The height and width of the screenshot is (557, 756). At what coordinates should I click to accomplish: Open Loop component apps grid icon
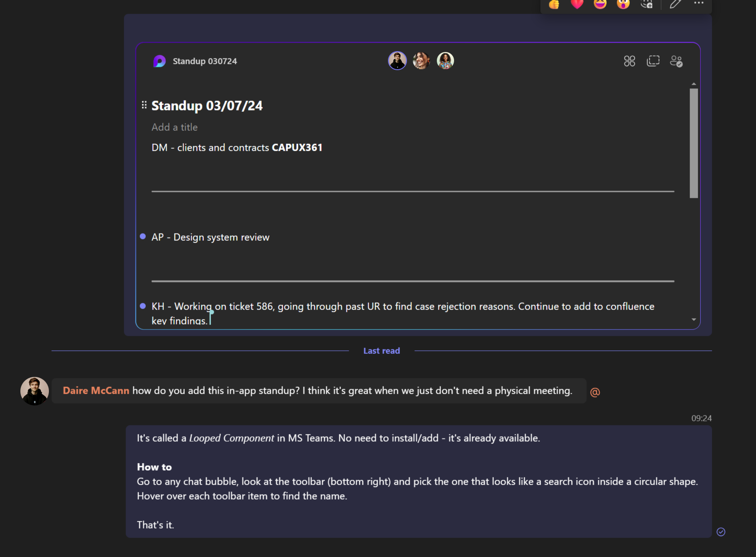coord(629,61)
